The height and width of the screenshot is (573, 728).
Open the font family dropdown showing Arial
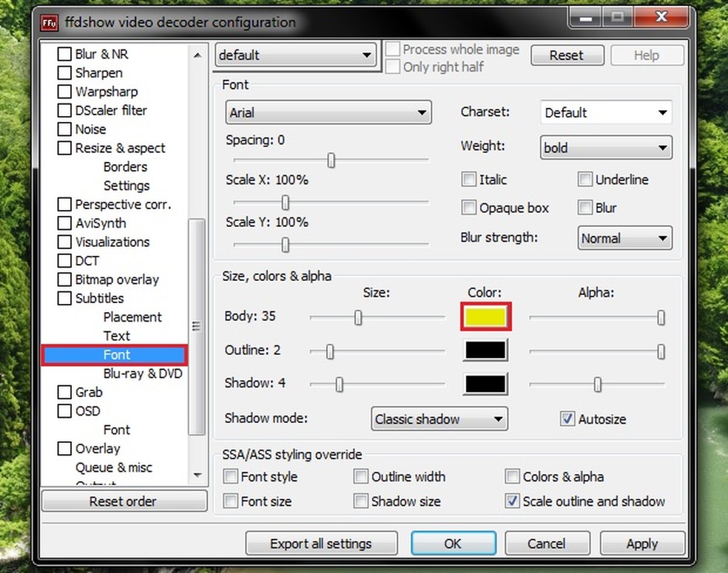(328, 112)
